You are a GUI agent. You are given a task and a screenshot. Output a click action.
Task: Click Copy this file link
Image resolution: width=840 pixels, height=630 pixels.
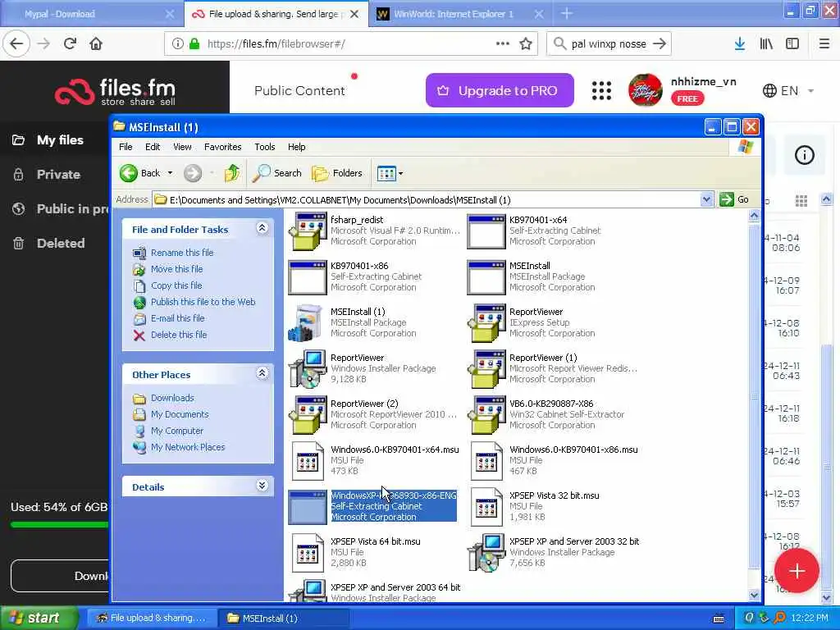176,285
